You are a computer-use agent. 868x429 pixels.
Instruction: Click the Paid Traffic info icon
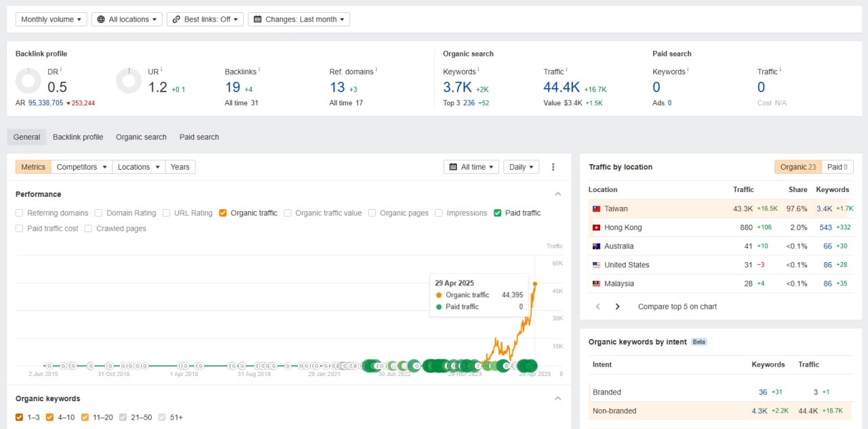pos(781,69)
